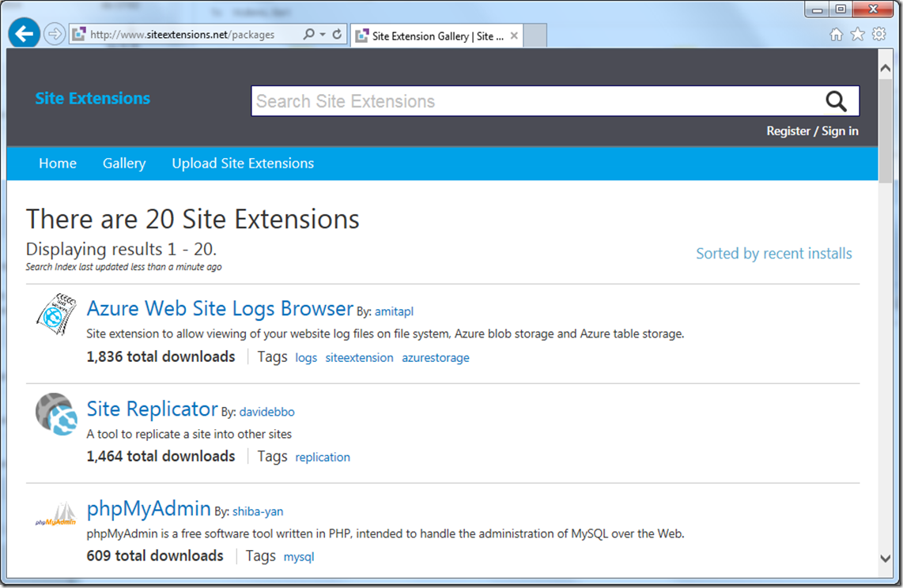Click 'Search Index last updated' note
Viewport: 903px width, 588px height.
tap(123, 267)
